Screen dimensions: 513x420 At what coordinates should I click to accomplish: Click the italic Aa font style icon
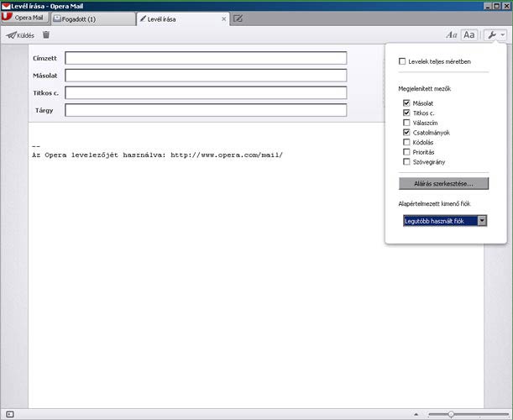(452, 35)
